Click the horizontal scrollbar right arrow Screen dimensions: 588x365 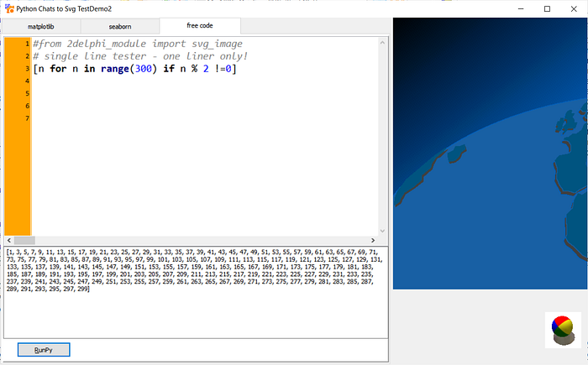tap(373, 240)
